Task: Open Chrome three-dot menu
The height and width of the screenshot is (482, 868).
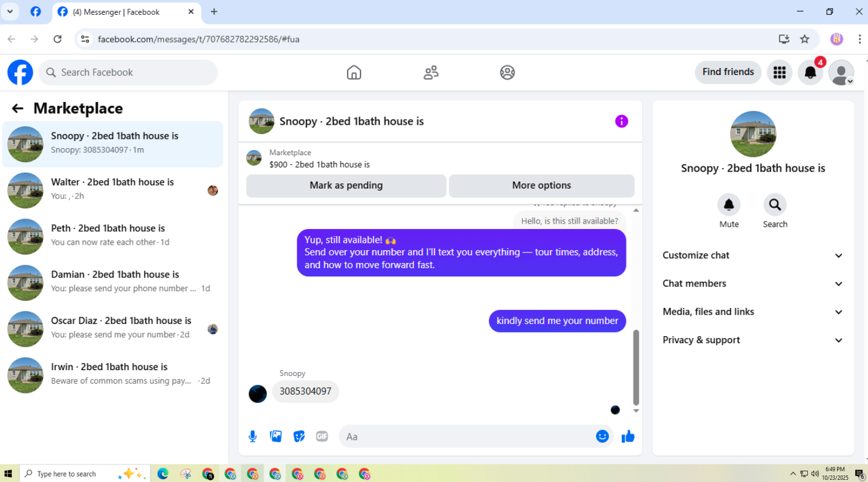Action: point(859,39)
